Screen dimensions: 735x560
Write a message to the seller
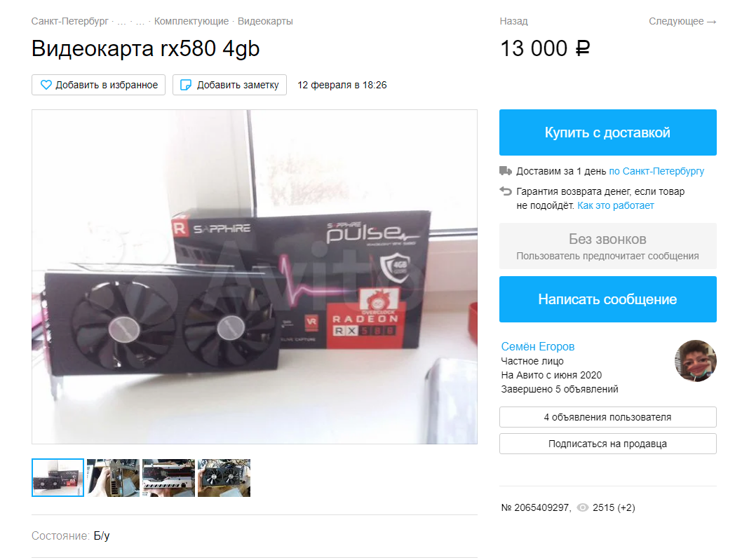(x=608, y=299)
